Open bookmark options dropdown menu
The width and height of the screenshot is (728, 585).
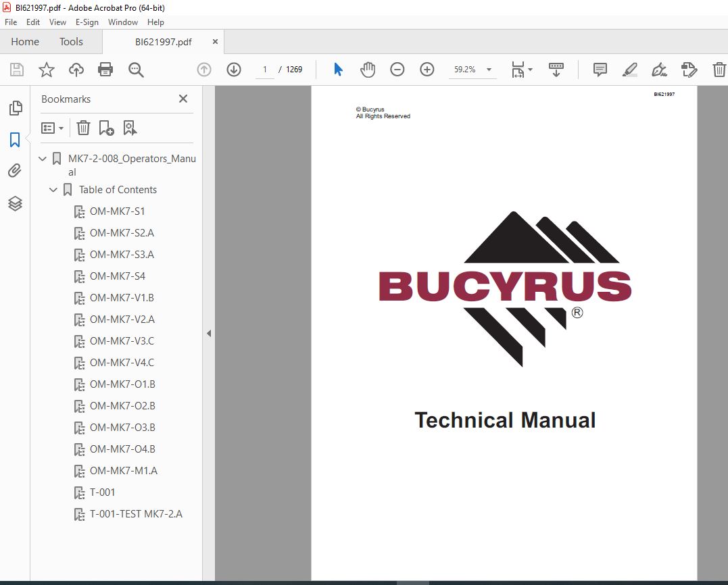53,128
